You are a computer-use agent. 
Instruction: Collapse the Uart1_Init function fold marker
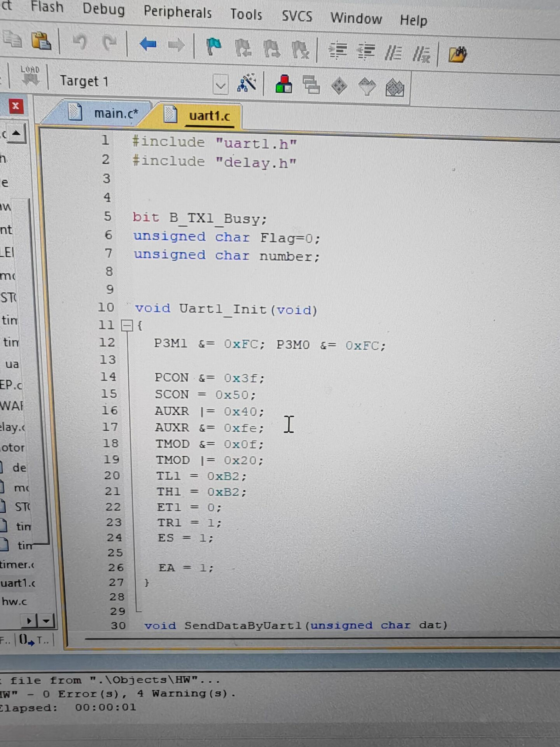pos(127,325)
